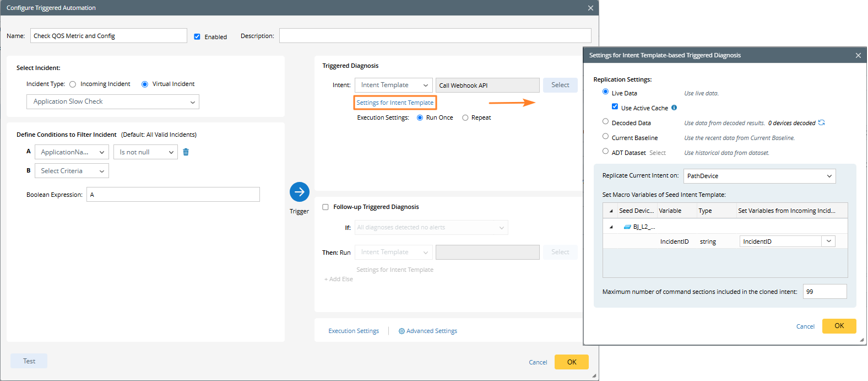The image size is (868, 381).
Task: Select the Incoming Incident radio button
Action: [73, 84]
